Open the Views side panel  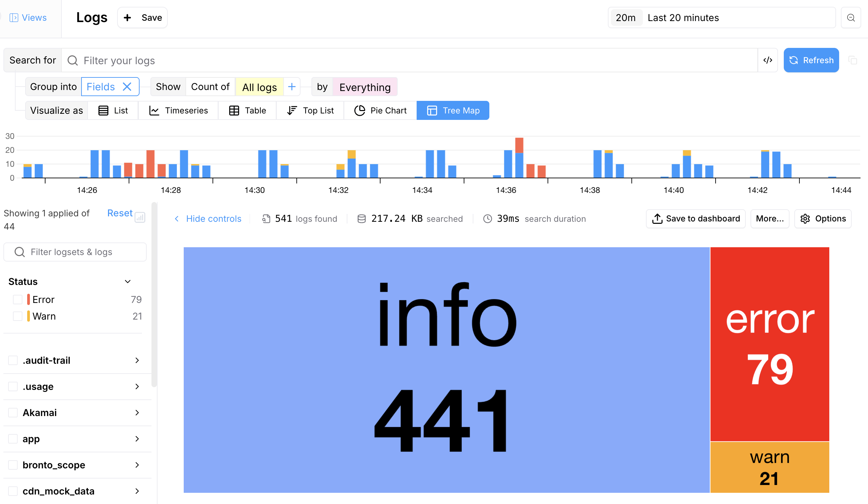point(28,18)
